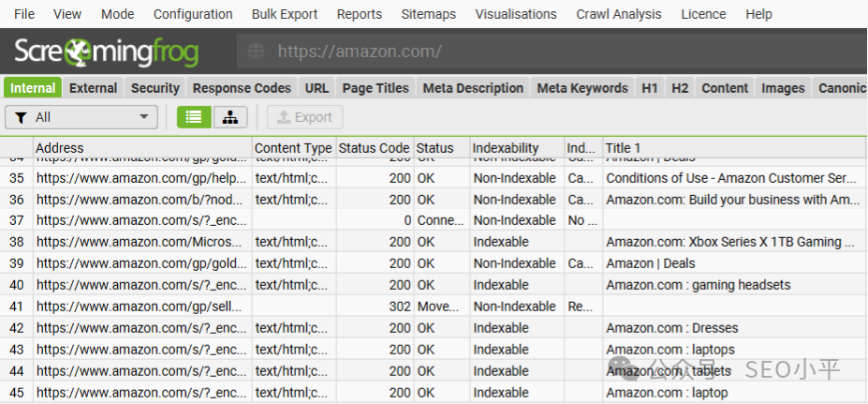Open the Sitemaps menu
The height and width of the screenshot is (404, 868).
coord(429,14)
